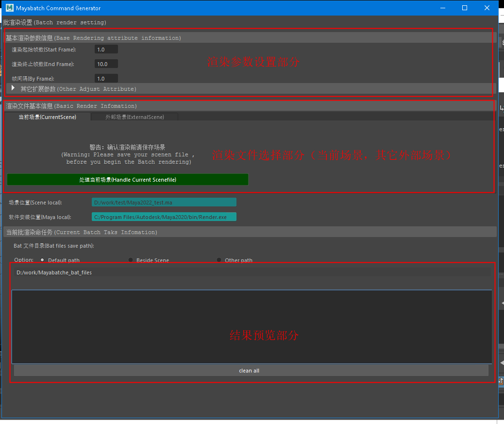Maximize the Mayabatch Command Generator window

coord(465,8)
